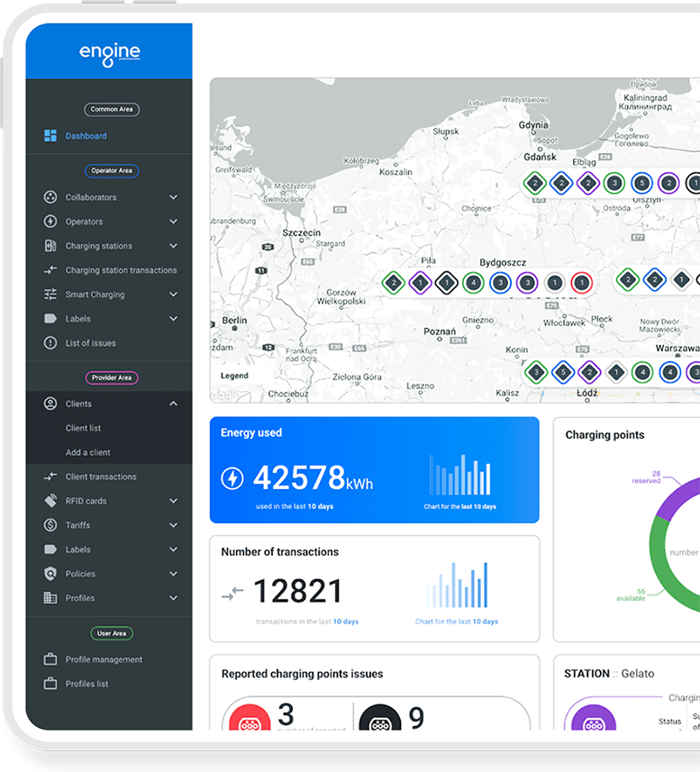
Task: Click the Charging stations sidebar icon
Action: click(50, 246)
